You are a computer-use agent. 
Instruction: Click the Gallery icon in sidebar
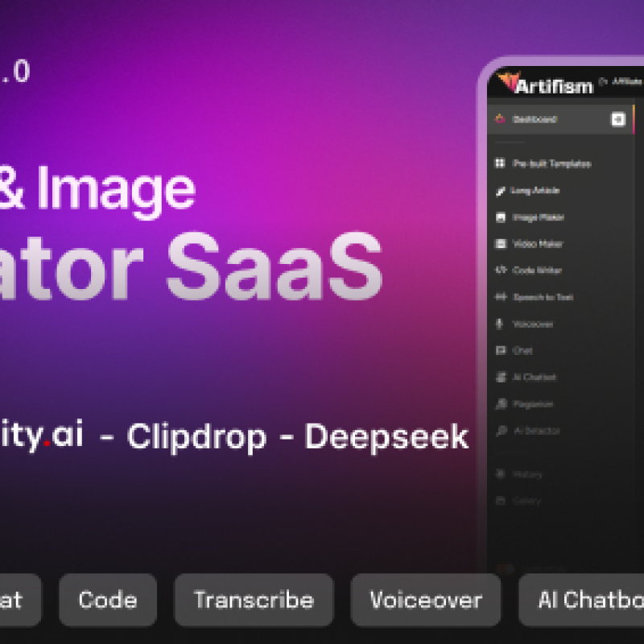pos(500,501)
